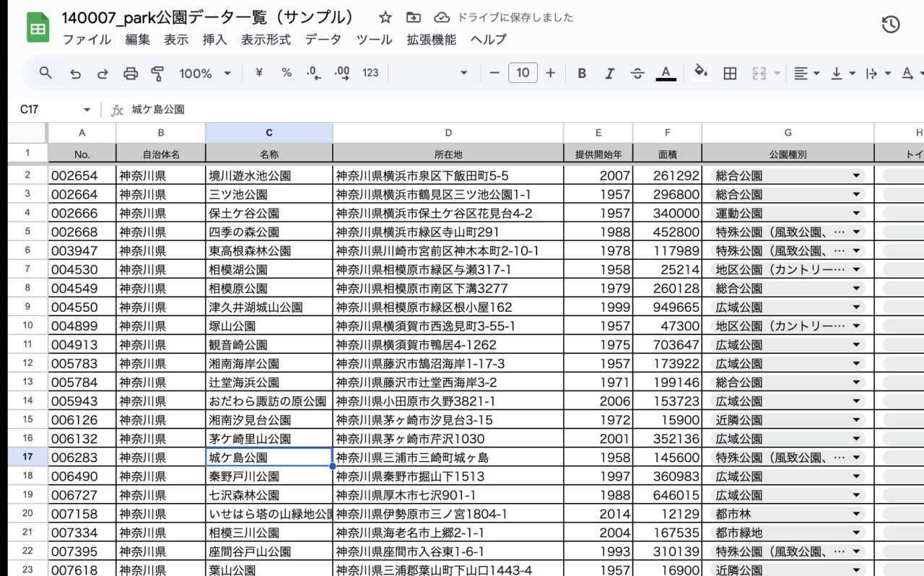The image size is (924, 576).
Task: Select the currency format icon
Action: tap(257, 73)
